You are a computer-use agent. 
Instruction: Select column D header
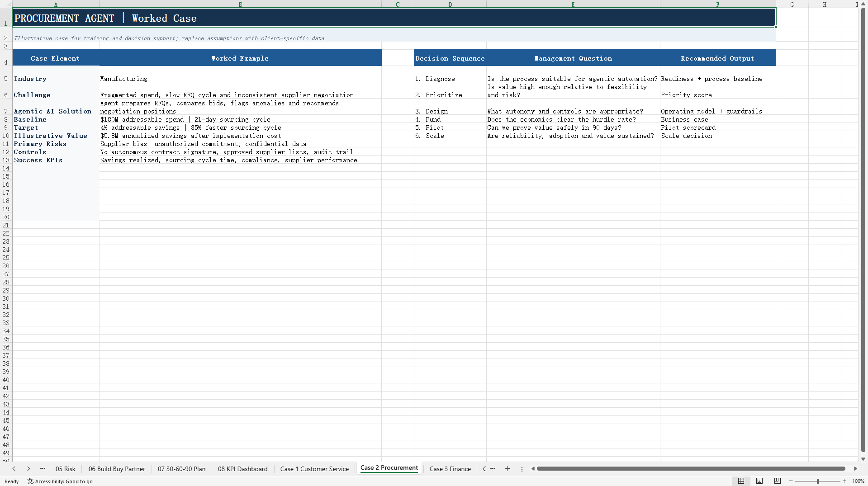click(x=450, y=4)
